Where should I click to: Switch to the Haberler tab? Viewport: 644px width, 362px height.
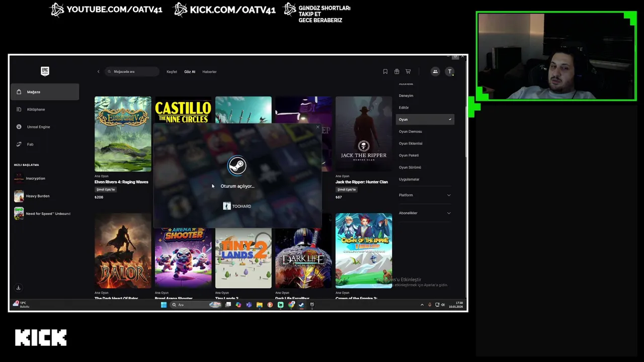[209, 72]
